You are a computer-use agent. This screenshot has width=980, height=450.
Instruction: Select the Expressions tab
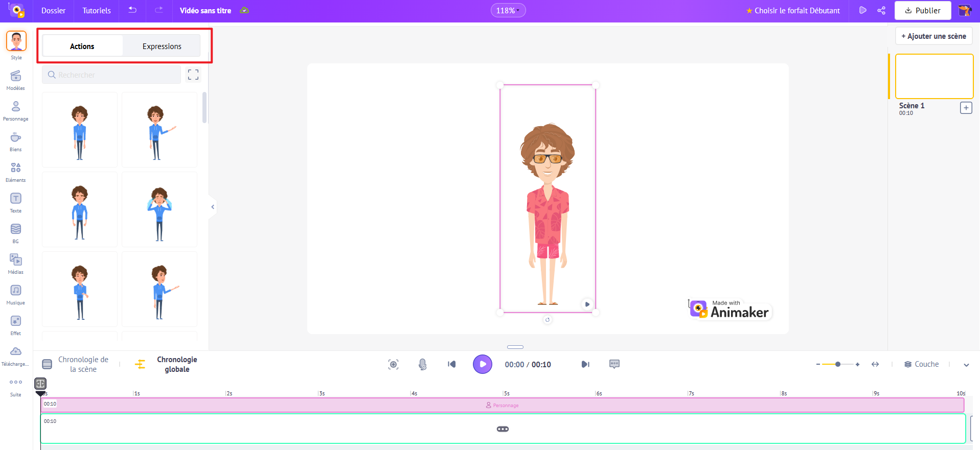[x=162, y=46]
